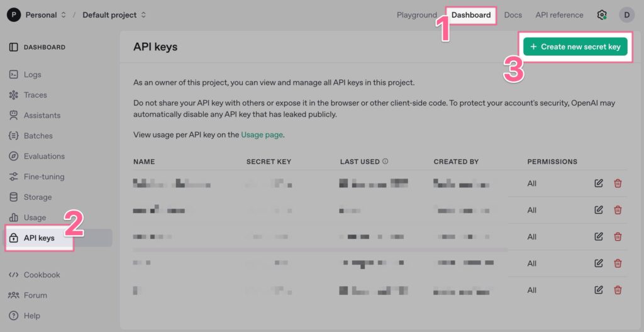The width and height of the screenshot is (644, 332).
Task: Click the trash icon in the last key row
Action: 618,290
